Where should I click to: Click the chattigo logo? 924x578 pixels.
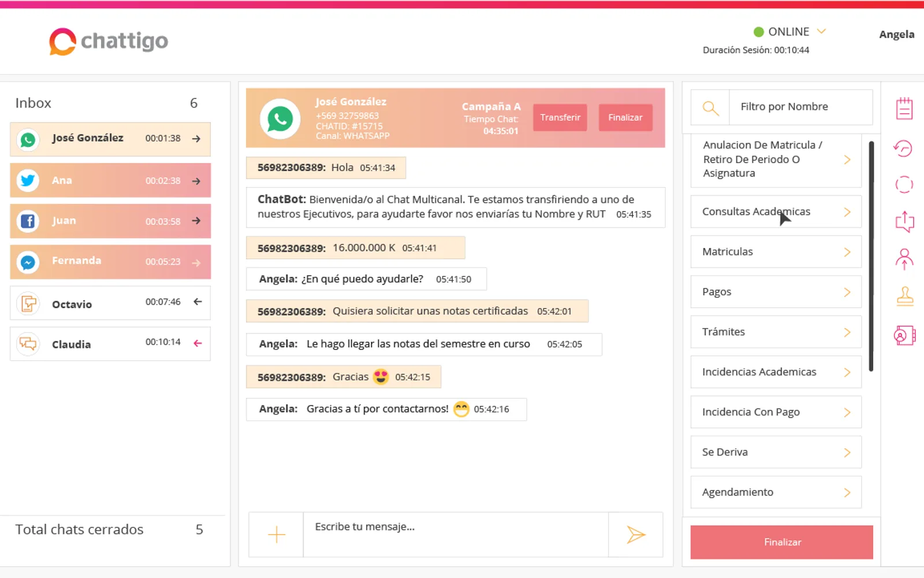[x=109, y=42]
